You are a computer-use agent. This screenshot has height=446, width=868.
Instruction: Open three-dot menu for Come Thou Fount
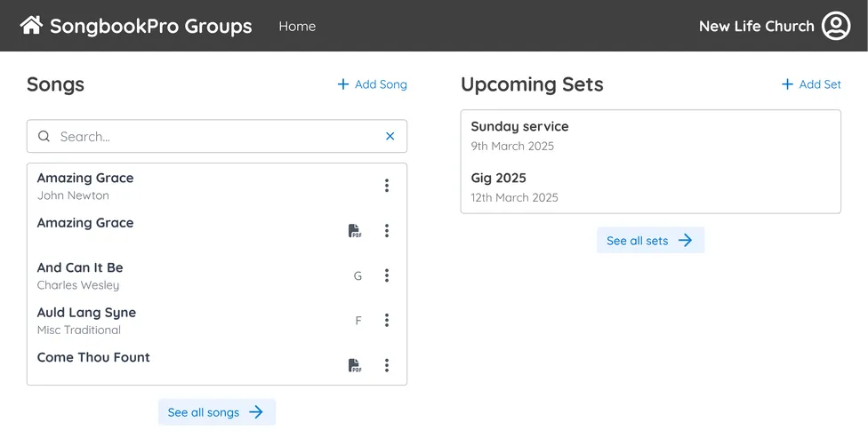click(x=387, y=365)
